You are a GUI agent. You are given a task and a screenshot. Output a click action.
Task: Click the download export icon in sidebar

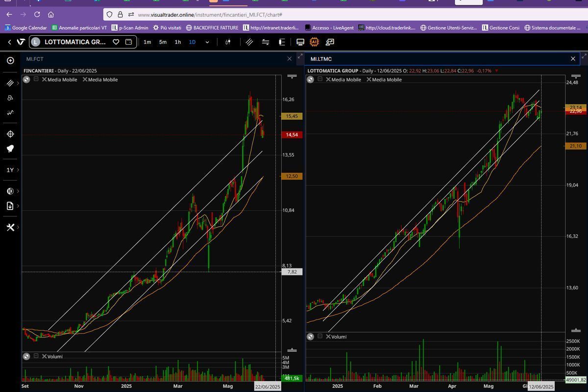[10, 206]
